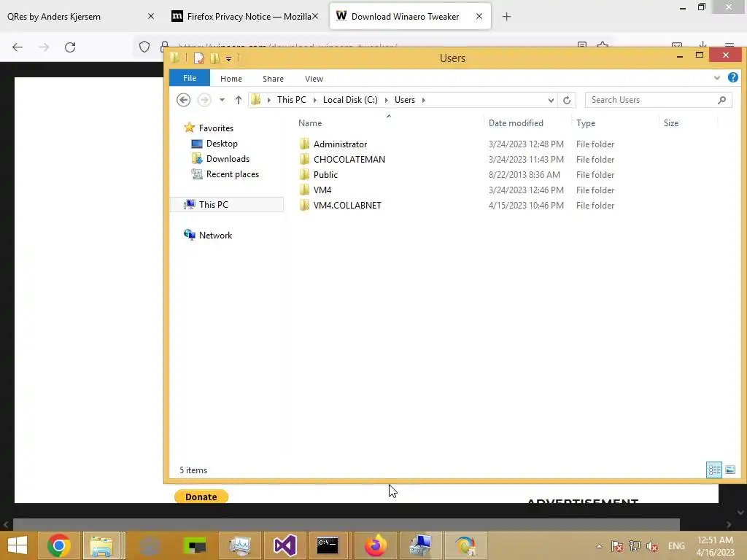Screen dimensions: 747x560
Task: Select the CHOCOLATEMAN folder
Action: 349,159
